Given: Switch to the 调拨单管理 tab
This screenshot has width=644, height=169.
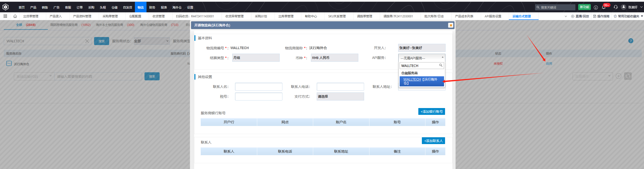Looking at the screenshot, I should coord(365,16).
